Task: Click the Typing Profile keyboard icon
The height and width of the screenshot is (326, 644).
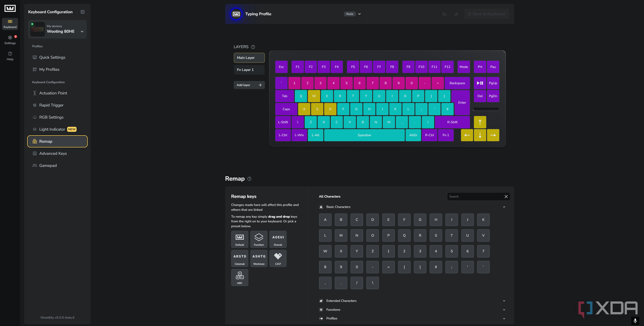Action: (236, 14)
